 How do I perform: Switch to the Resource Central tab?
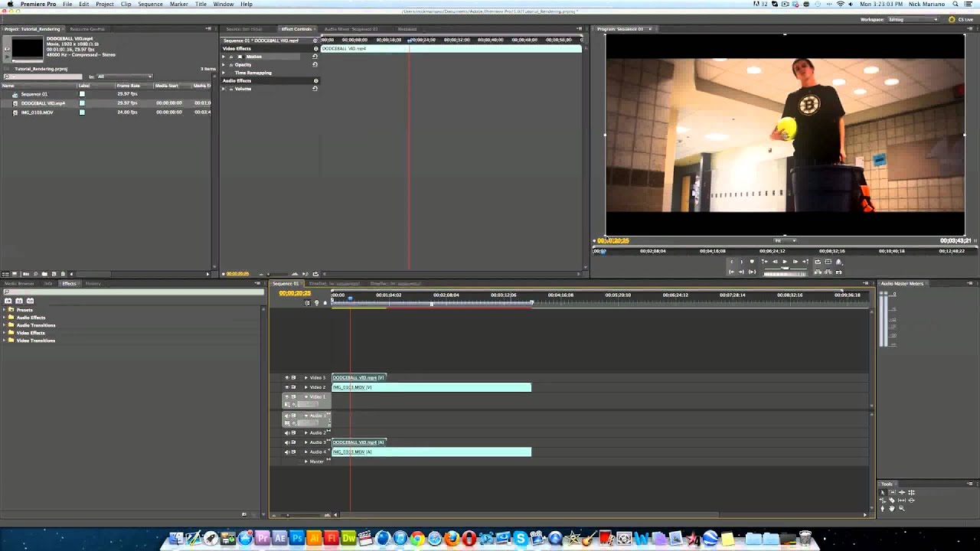[x=87, y=29]
